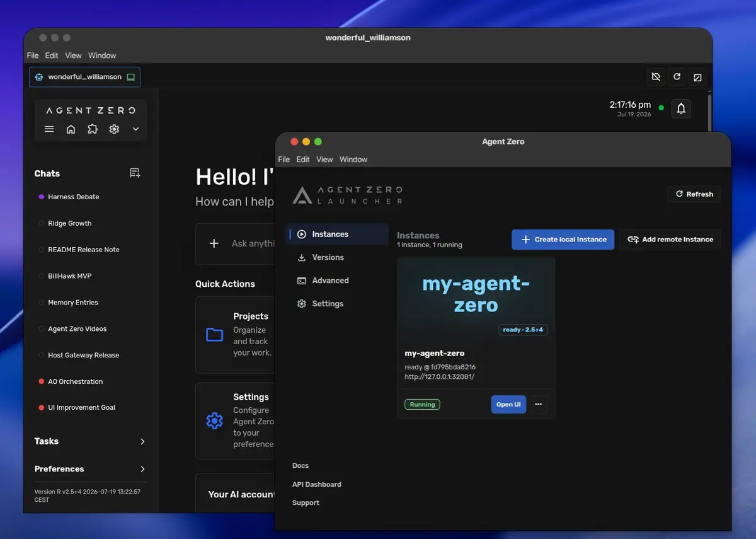The height and width of the screenshot is (539, 756).
Task: Click the Refresh button in launcher
Action: (x=694, y=194)
